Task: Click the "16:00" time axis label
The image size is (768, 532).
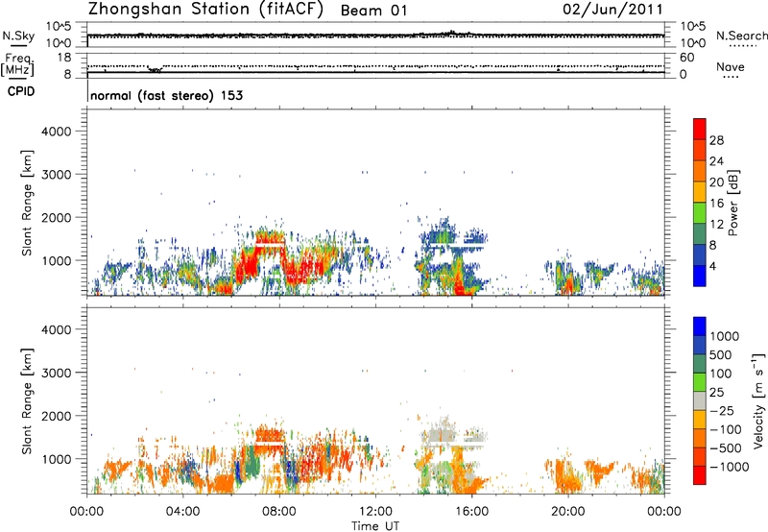Action: [x=471, y=512]
